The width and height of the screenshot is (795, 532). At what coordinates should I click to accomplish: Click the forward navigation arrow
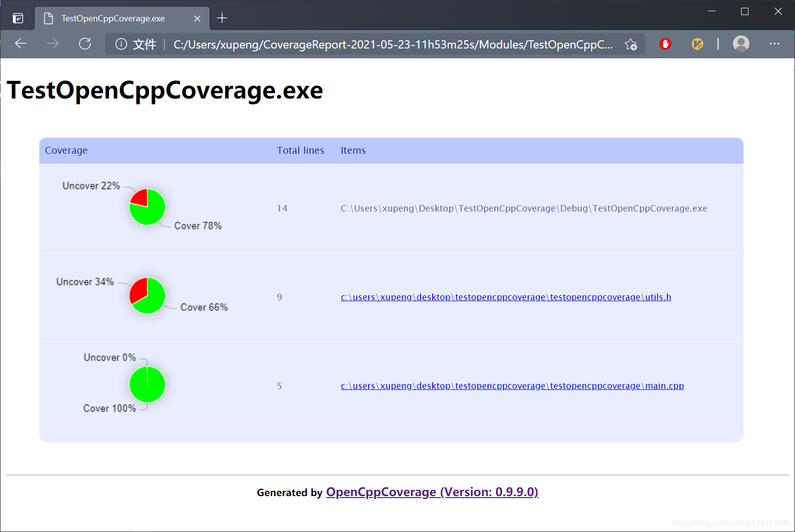click(52, 44)
